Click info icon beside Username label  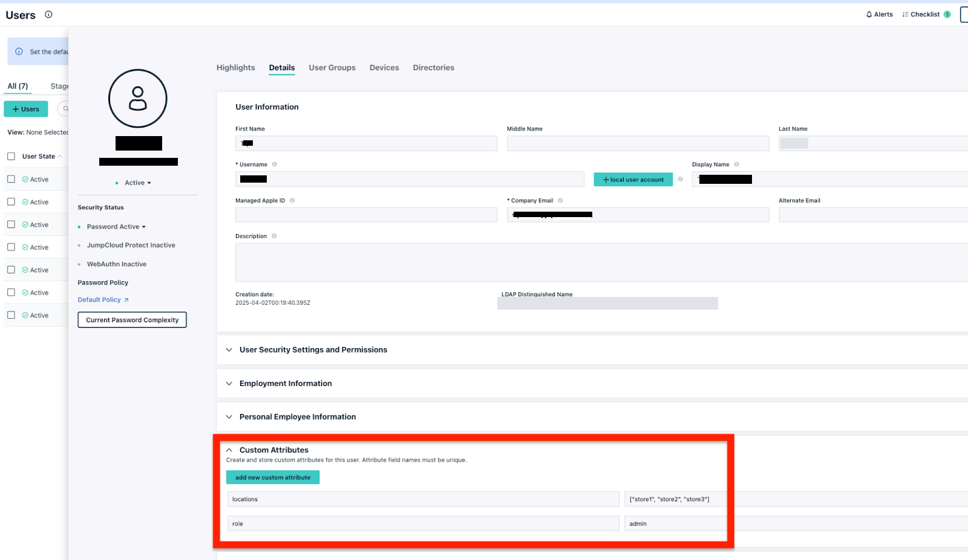coord(275,164)
